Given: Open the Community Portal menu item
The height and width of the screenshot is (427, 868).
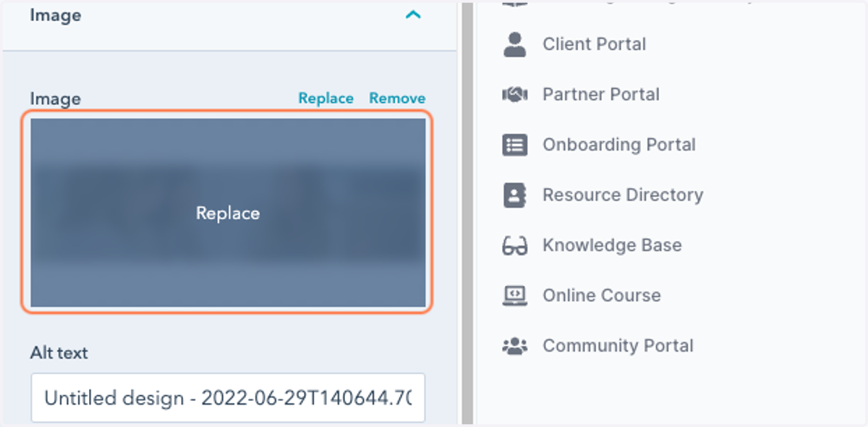Looking at the screenshot, I should (x=618, y=346).
